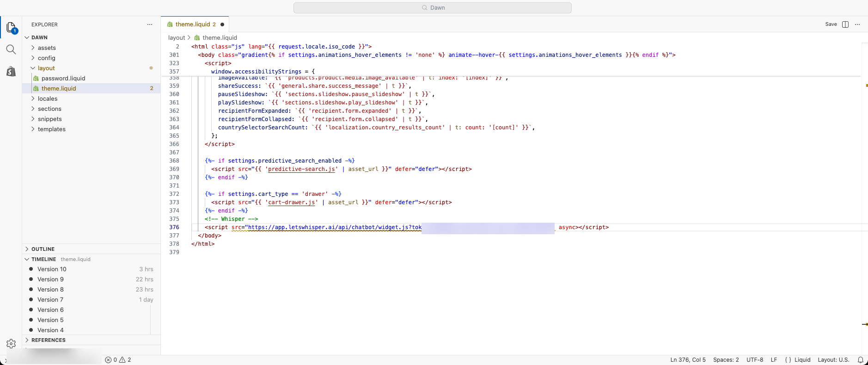Open the Explorer files icon
The height and width of the screenshot is (365, 868).
pyautogui.click(x=12, y=28)
